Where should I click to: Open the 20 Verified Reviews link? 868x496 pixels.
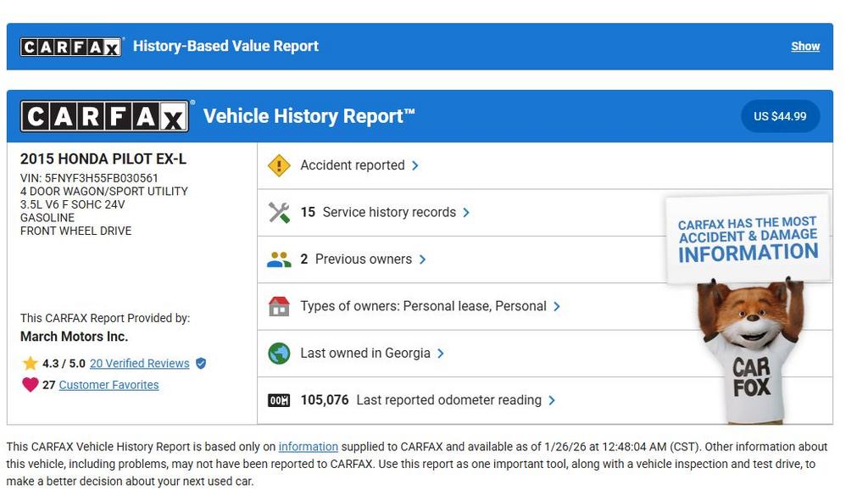(139, 364)
